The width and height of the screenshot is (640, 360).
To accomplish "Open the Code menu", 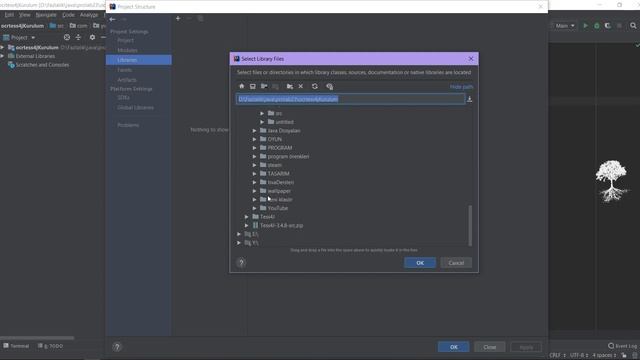I will click(x=68, y=15).
